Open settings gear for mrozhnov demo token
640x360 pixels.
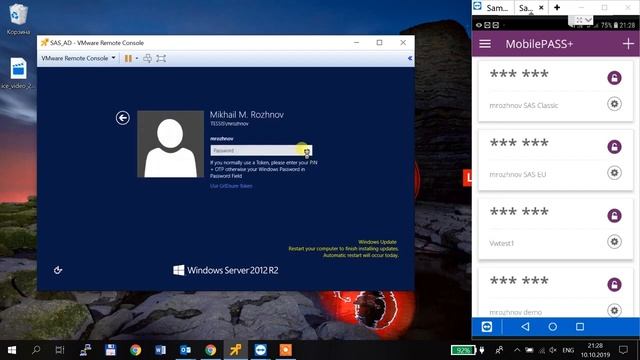(614, 311)
